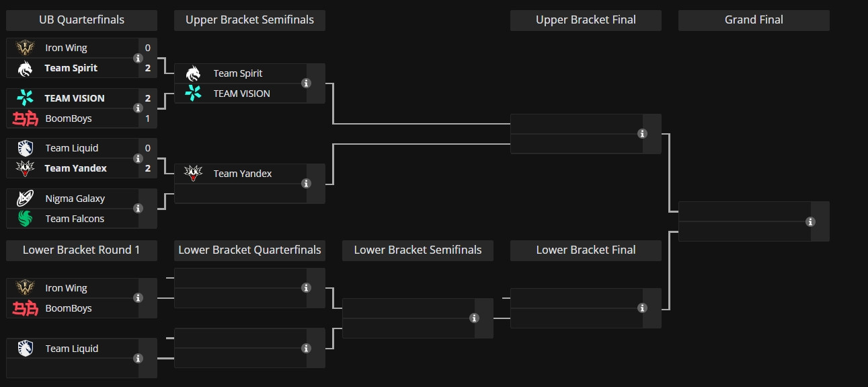868x387 pixels.
Task: Open the Nigma Galaxy team link
Action: pos(75,199)
